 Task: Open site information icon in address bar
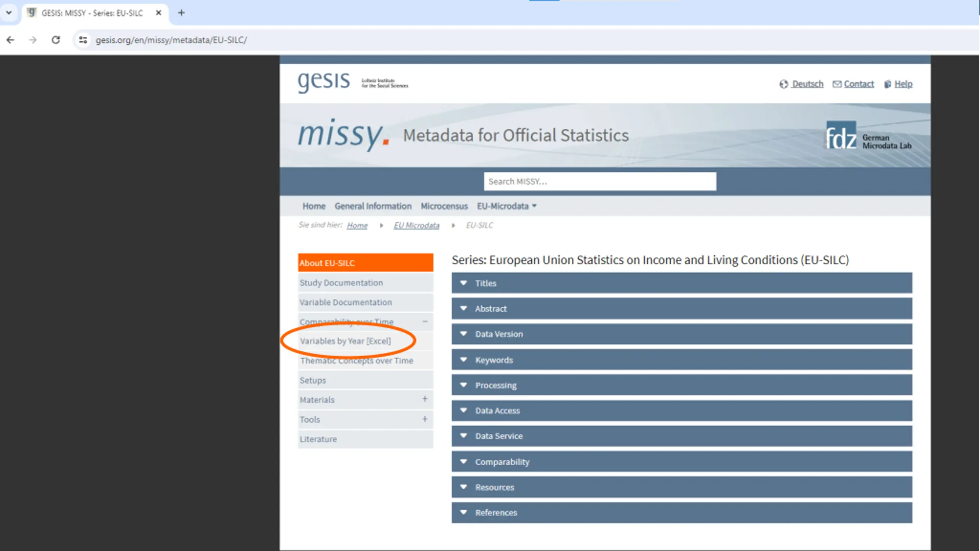click(x=83, y=40)
